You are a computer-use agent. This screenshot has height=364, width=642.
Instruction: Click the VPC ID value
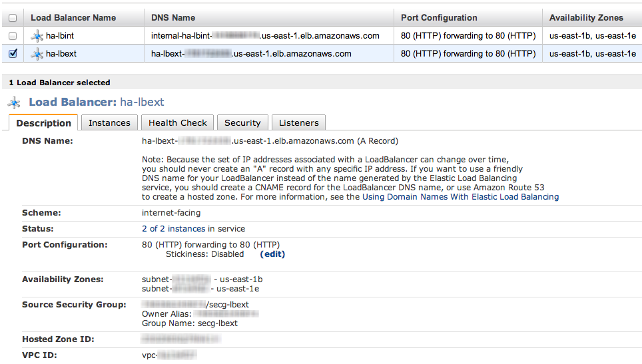click(169, 355)
